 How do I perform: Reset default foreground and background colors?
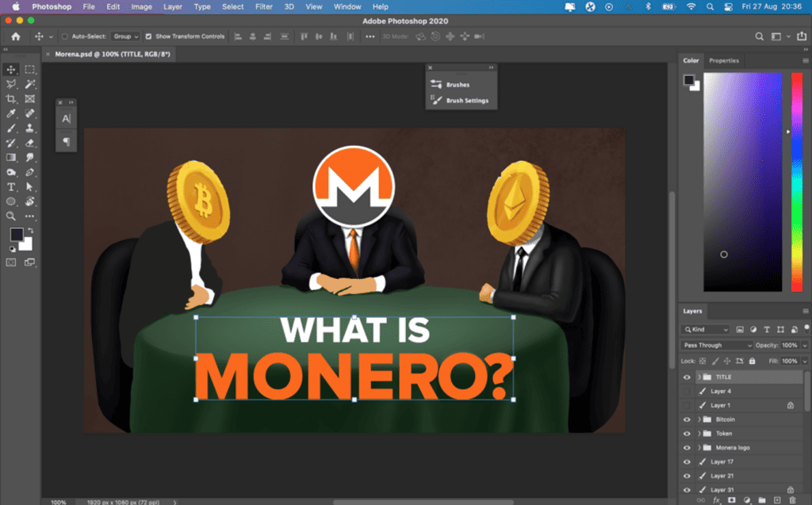(x=13, y=249)
